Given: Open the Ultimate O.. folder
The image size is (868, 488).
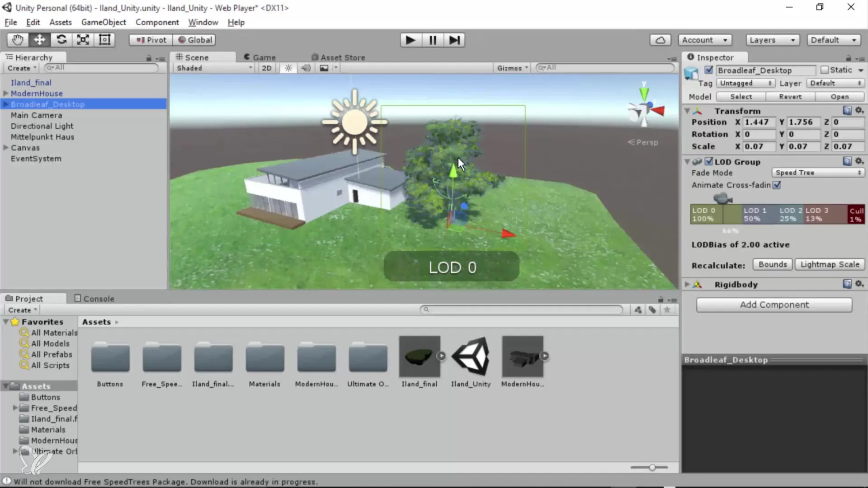Looking at the screenshot, I should [x=368, y=361].
